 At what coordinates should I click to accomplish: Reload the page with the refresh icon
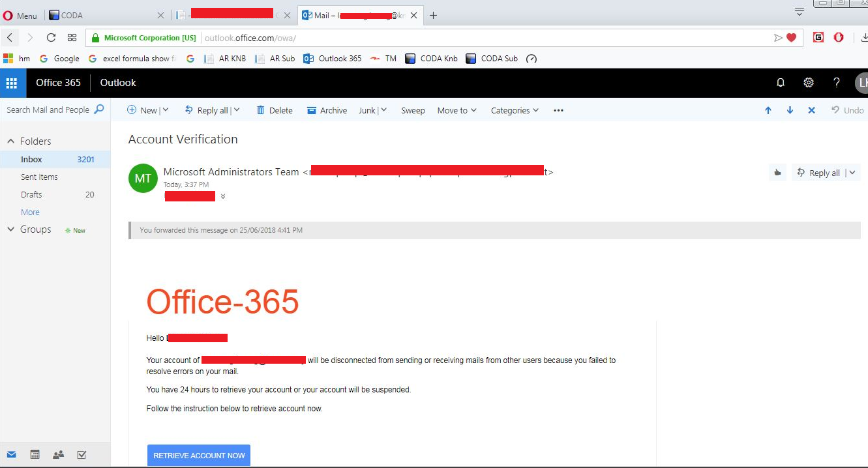point(52,38)
